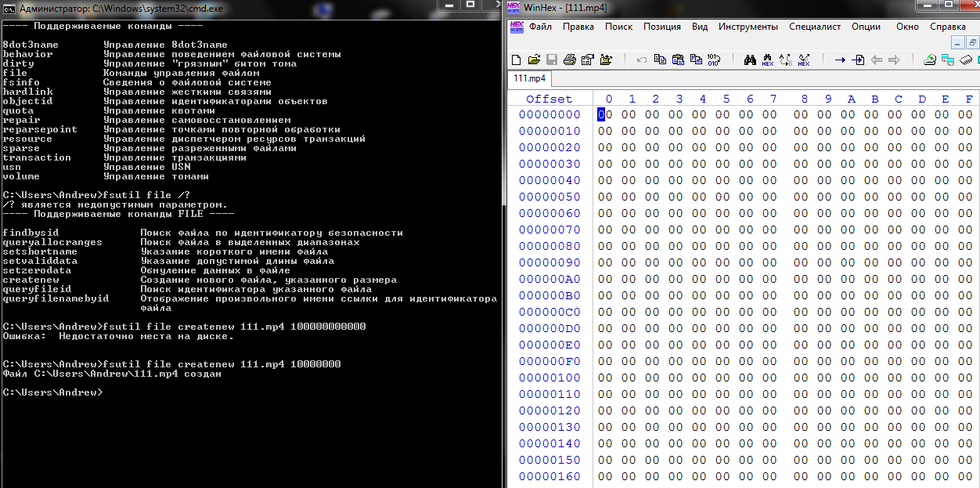This screenshot has width=980, height=488.
Task: Open the Специалист menu
Action: tap(815, 27)
